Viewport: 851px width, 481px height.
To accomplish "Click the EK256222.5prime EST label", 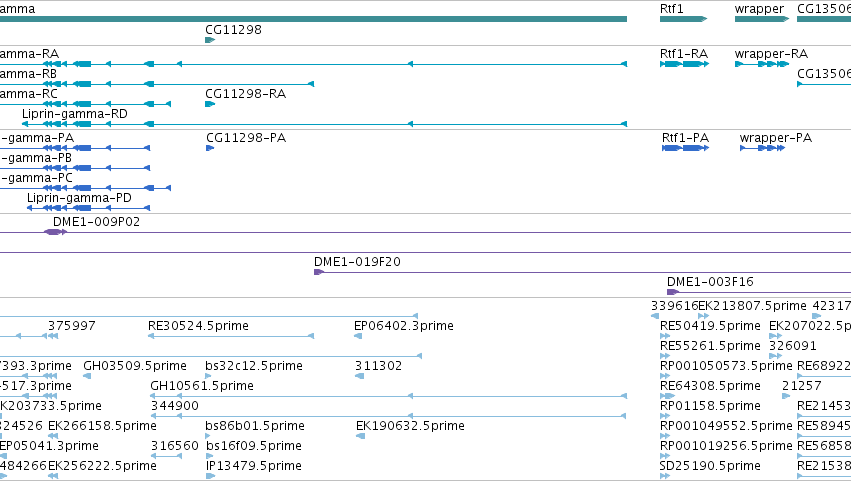I will tap(102, 466).
